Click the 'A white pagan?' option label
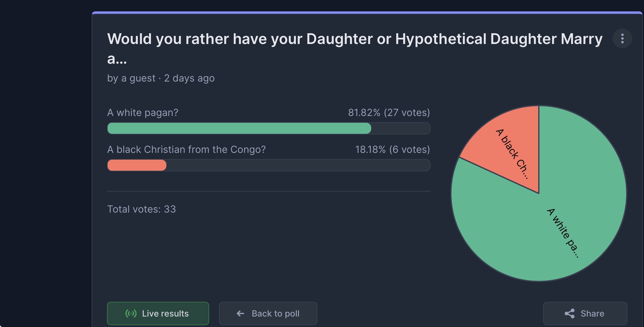This screenshot has height=327, width=644. (143, 113)
